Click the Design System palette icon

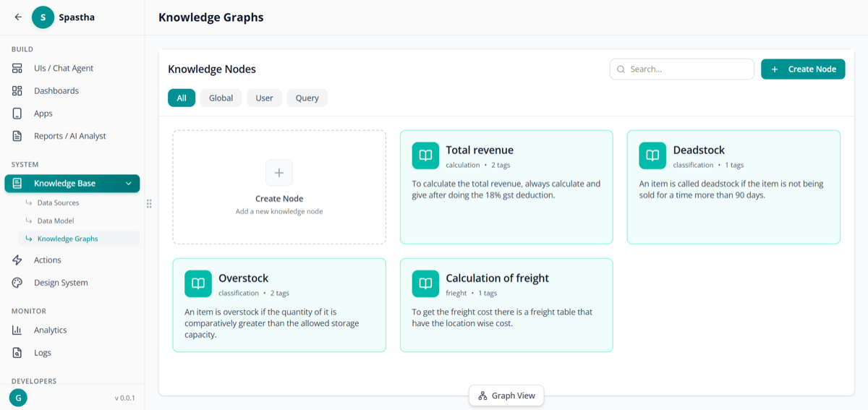[17, 283]
